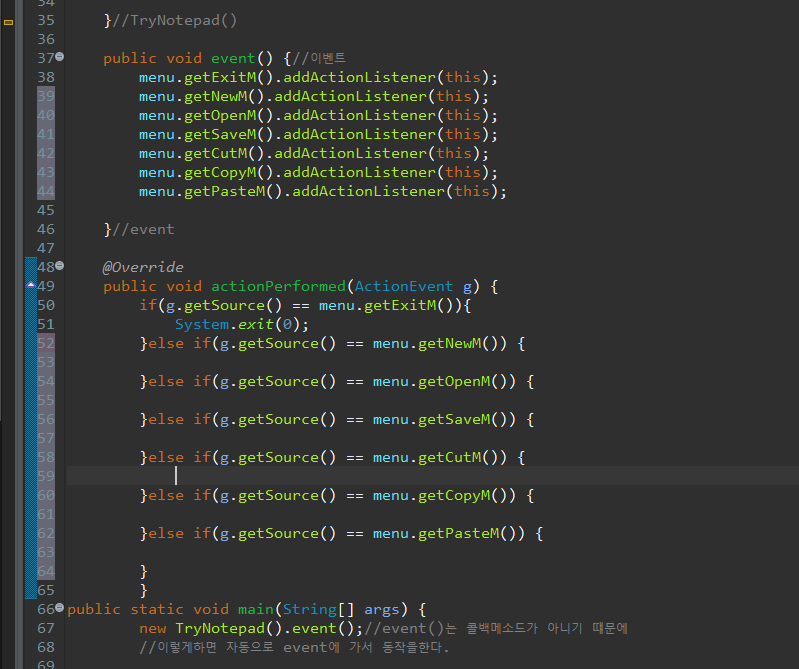Click the ActionEvent parameter type
This screenshot has width=799, height=669.
(404, 286)
